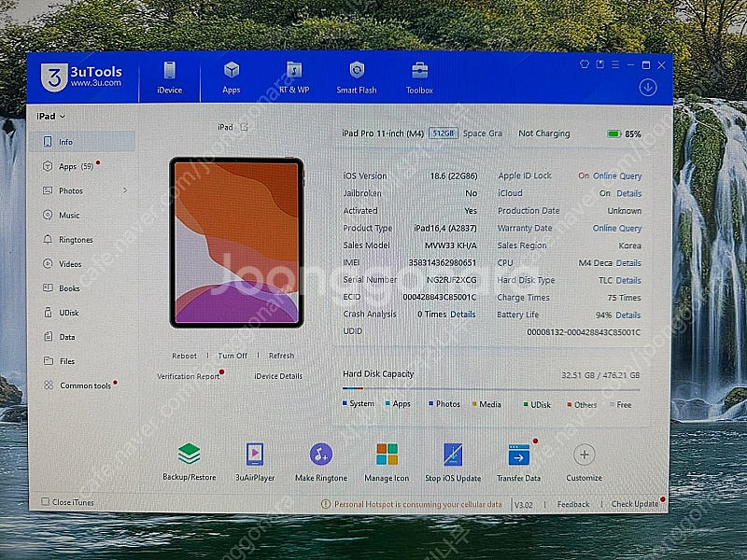
Task: Click the IMEI number value
Action: click(x=442, y=263)
